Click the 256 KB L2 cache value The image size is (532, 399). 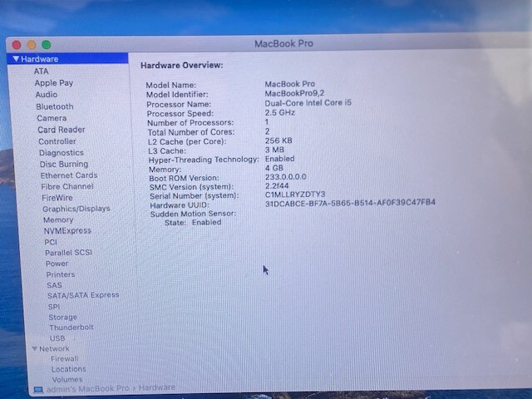(x=278, y=140)
